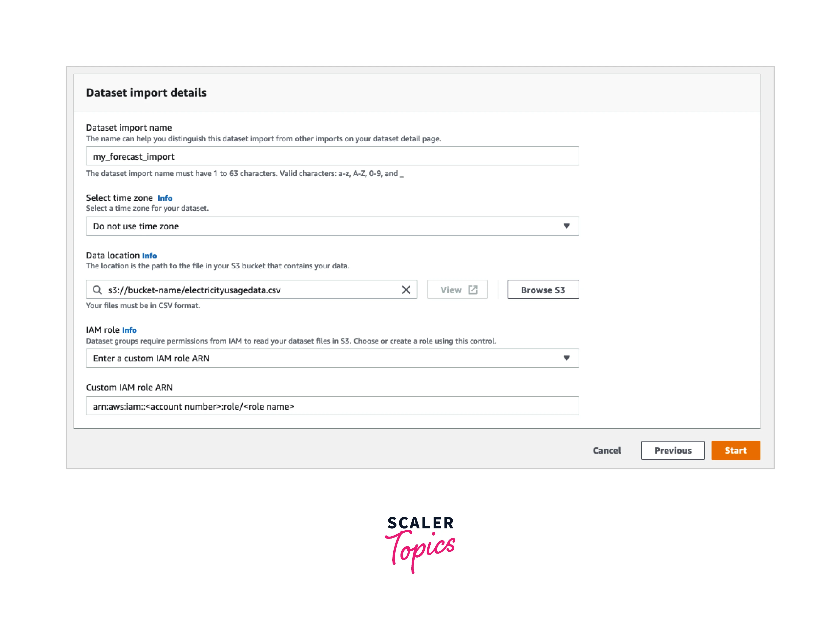
Task: Click the Custom IAM role ARN input field
Action: click(x=332, y=406)
